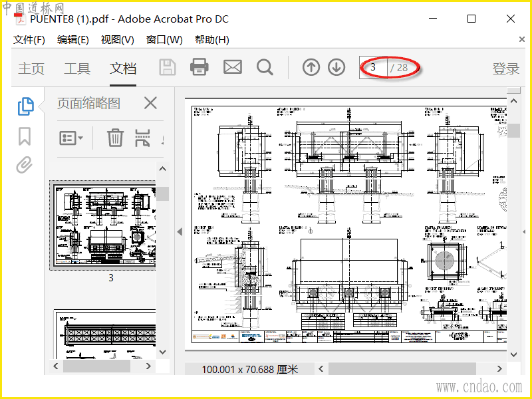The height and width of the screenshot is (399, 532).
Task: Go to previous page arrow
Action: coord(311,67)
